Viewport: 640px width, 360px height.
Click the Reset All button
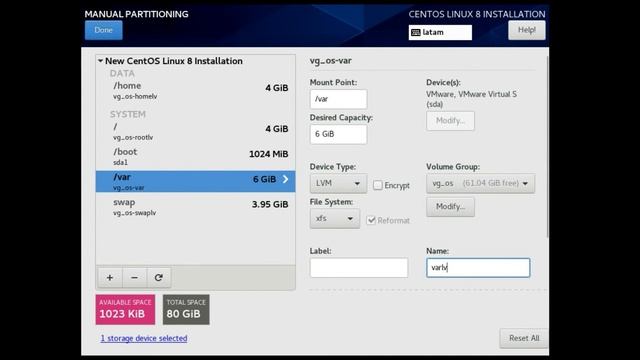coord(524,338)
